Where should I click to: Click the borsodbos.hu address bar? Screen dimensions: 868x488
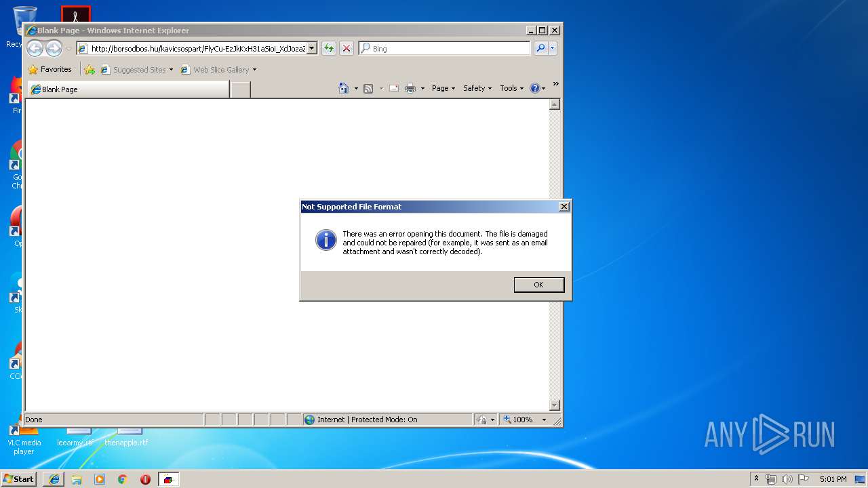point(197,48)
